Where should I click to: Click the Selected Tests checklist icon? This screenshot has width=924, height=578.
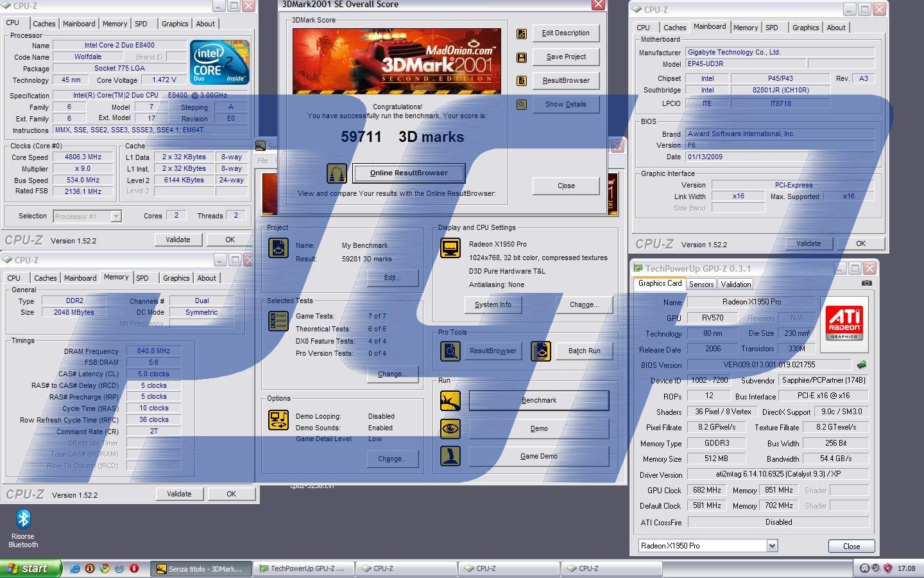(x=278, y=321)
